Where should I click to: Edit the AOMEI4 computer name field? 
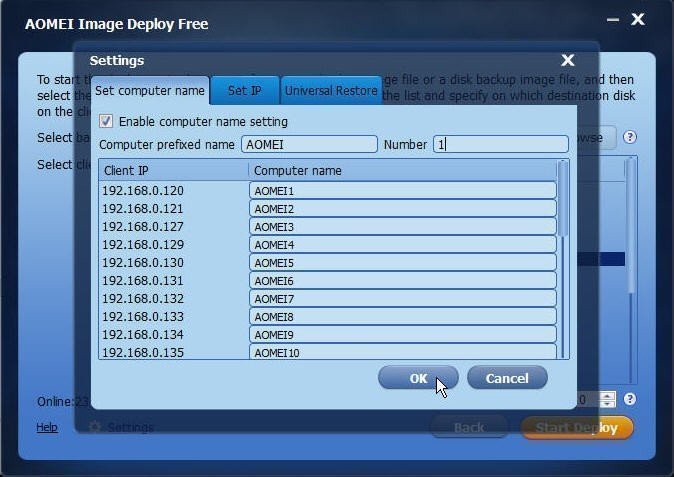click(x=403, y=245)
